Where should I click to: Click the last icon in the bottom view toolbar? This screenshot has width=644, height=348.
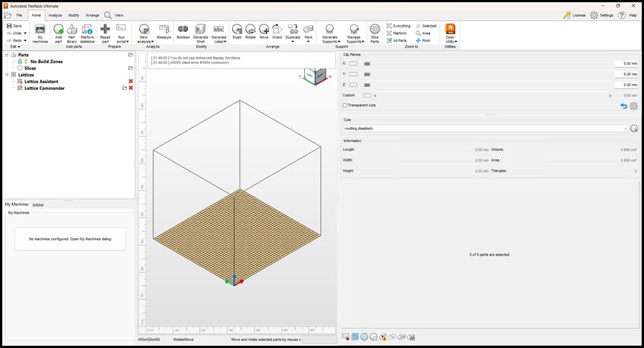coord(410,337)
